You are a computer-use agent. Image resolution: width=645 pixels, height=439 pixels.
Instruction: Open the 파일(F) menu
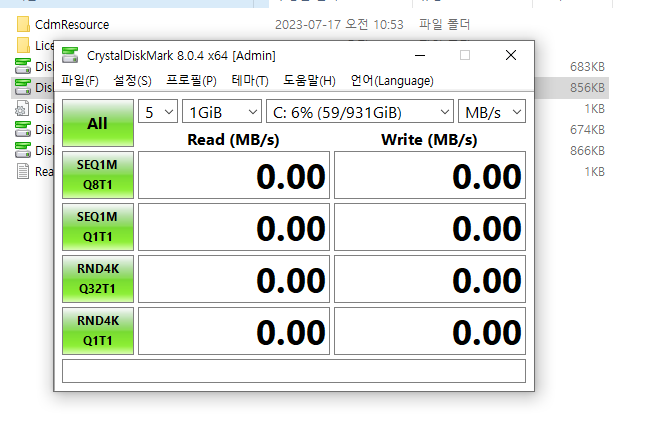pyautogui.click(x=80, y=80)
